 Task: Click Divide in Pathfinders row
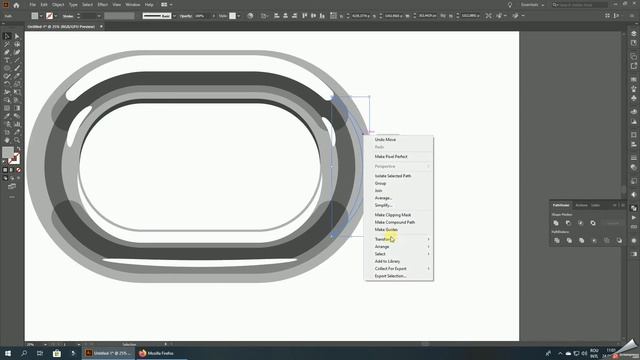click(557, 240)
